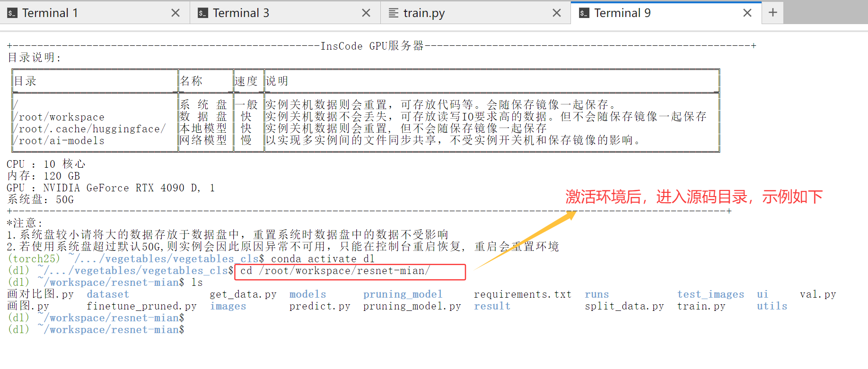This screenshot has height=369, width=868.
Task: Click the 'pruning_model' directory name
Action: point(403,294)
